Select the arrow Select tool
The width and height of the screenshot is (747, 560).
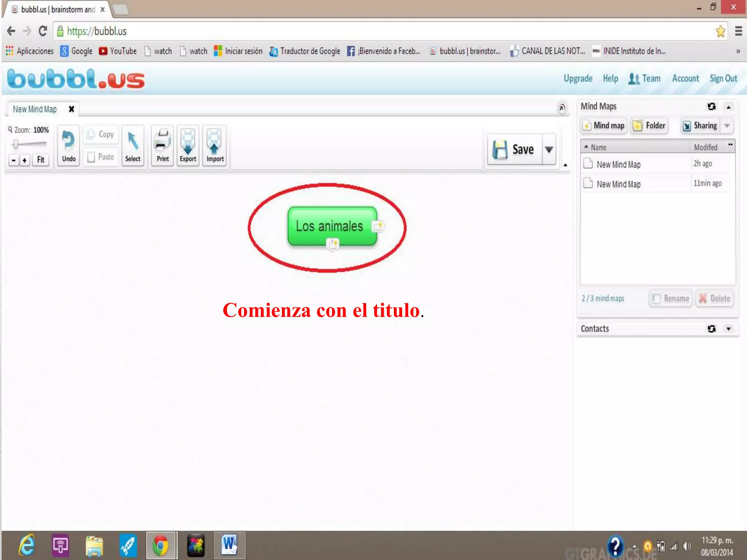133,141
